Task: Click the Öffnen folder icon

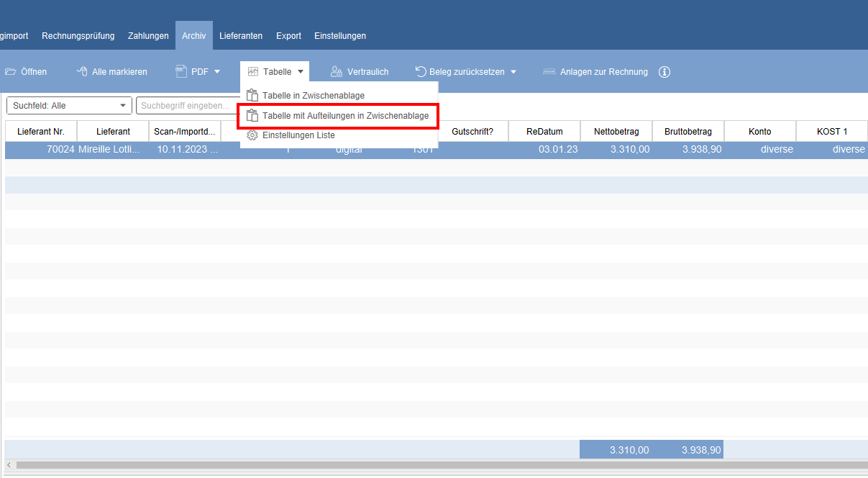Action: coord(10,72)
